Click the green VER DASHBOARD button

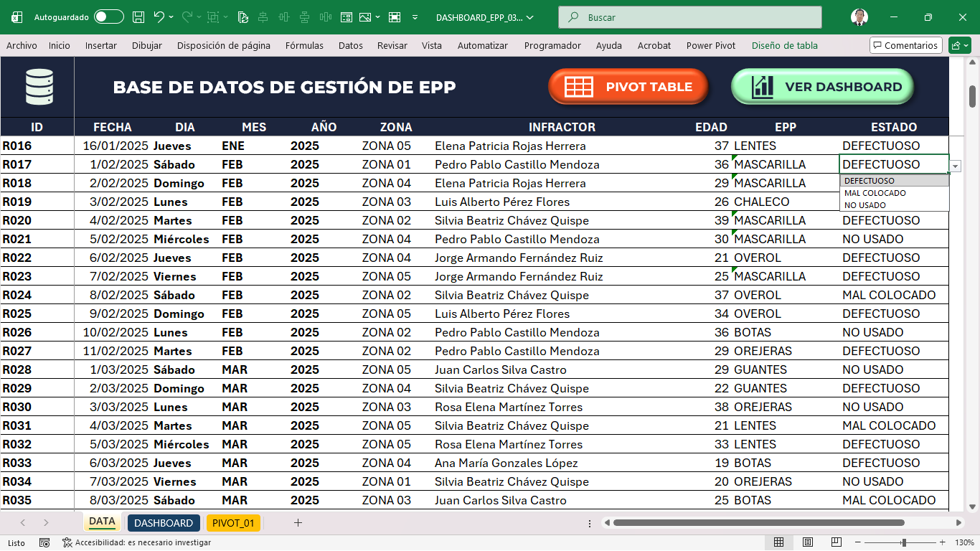tap(822, 87)
